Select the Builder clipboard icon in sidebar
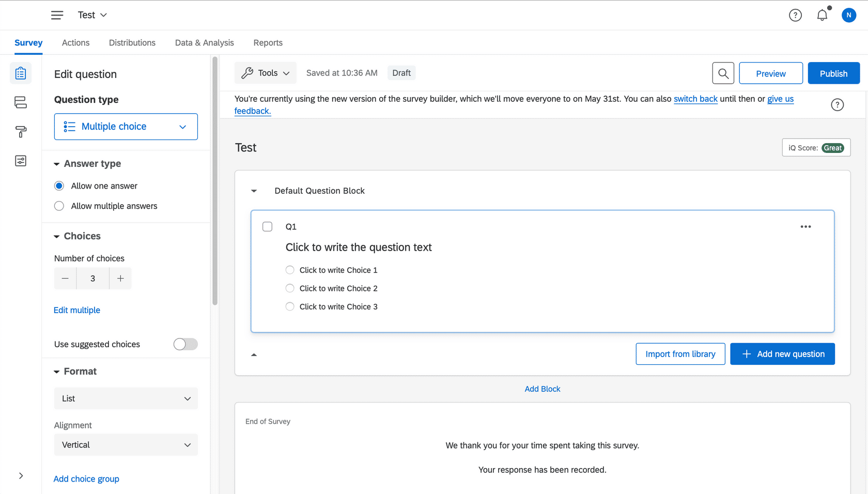 [21, 73]
